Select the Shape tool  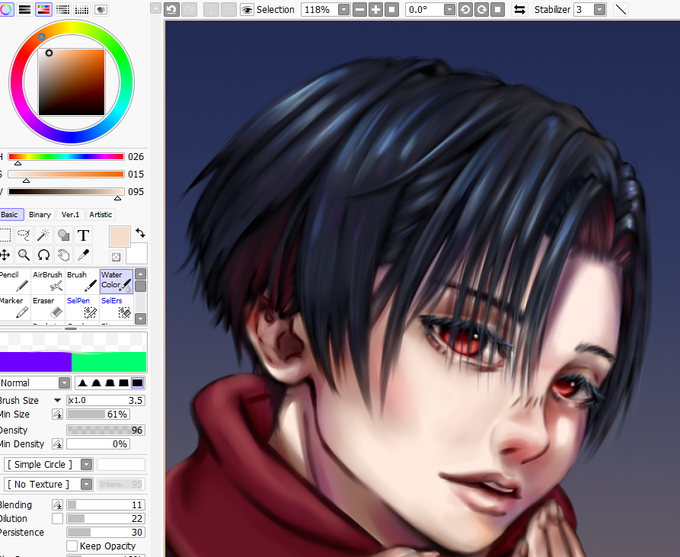coord(63,235)
